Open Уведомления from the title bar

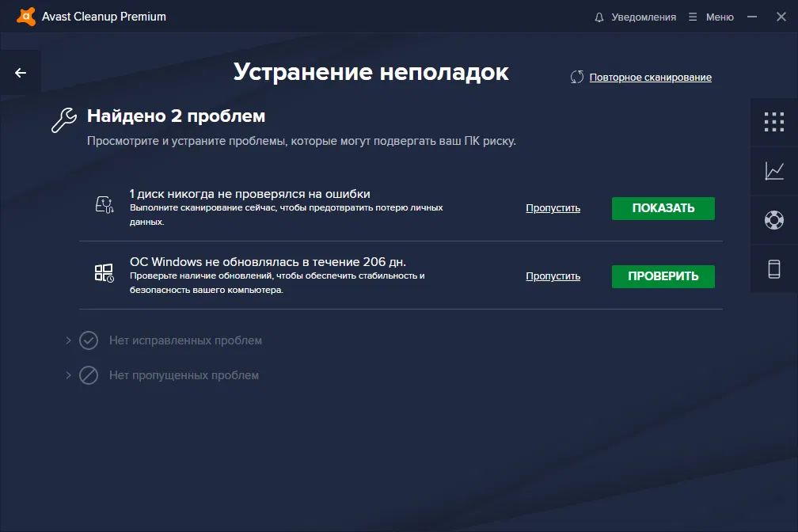(x=643, y=16)
